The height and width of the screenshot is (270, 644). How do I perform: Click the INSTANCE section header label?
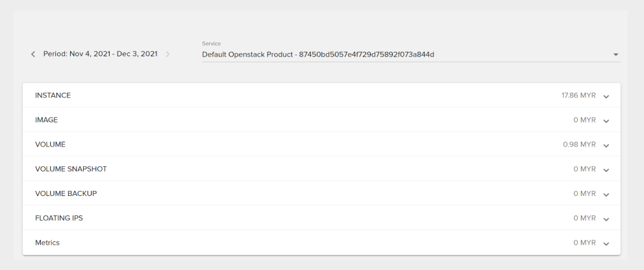pyautogui.click(x=53, y=95)
